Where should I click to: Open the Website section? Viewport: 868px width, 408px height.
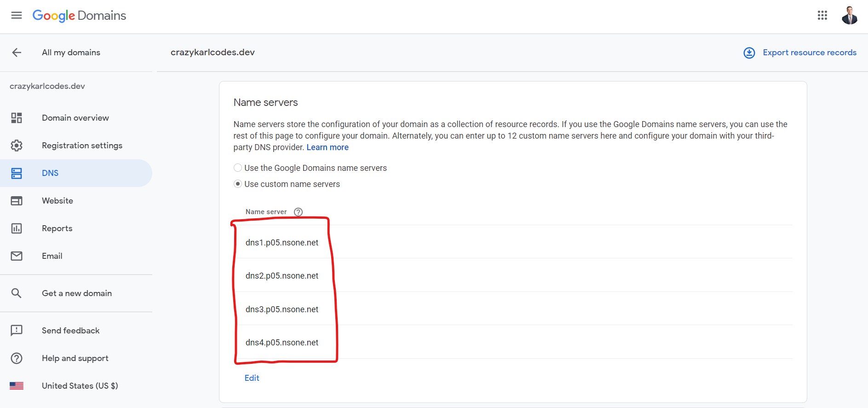pos(57,201)
